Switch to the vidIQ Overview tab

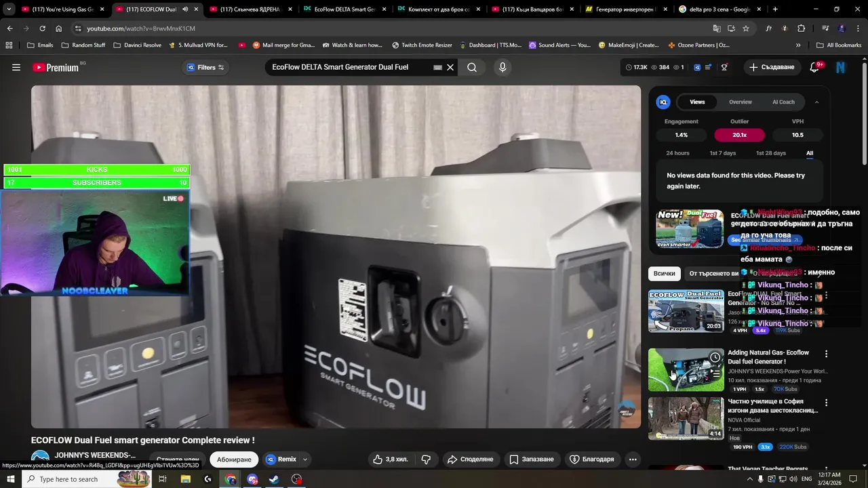pyautogui.click(x=741, y=102)
